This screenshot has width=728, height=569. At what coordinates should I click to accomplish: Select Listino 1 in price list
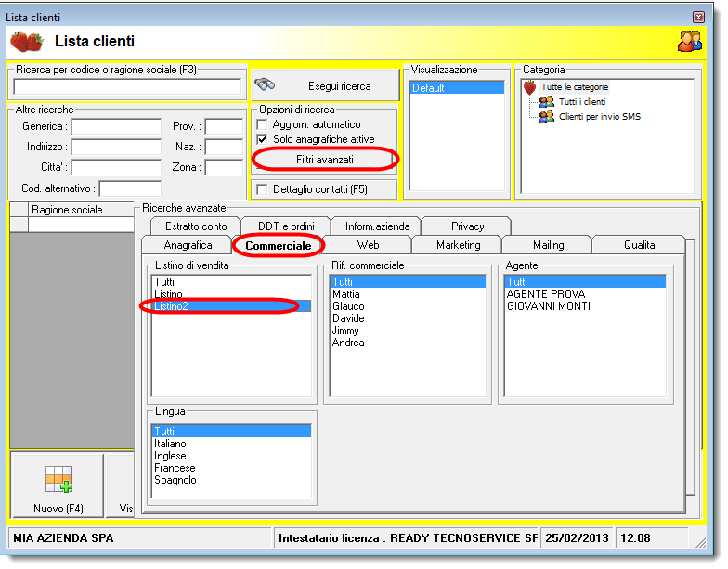231,293
